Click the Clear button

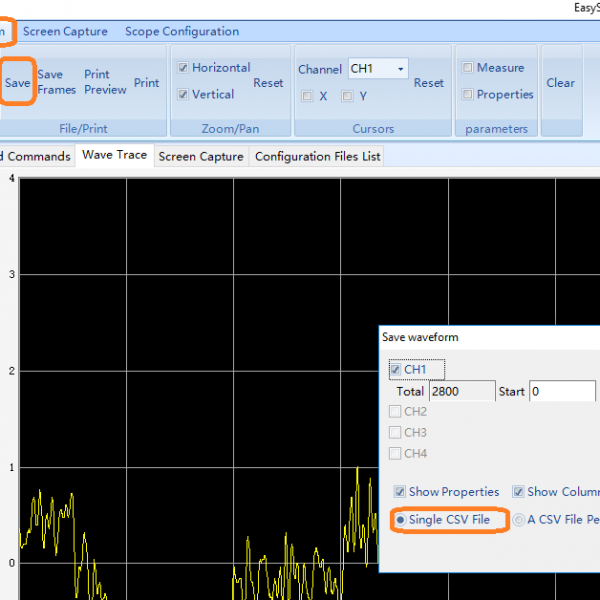[560, 83]
